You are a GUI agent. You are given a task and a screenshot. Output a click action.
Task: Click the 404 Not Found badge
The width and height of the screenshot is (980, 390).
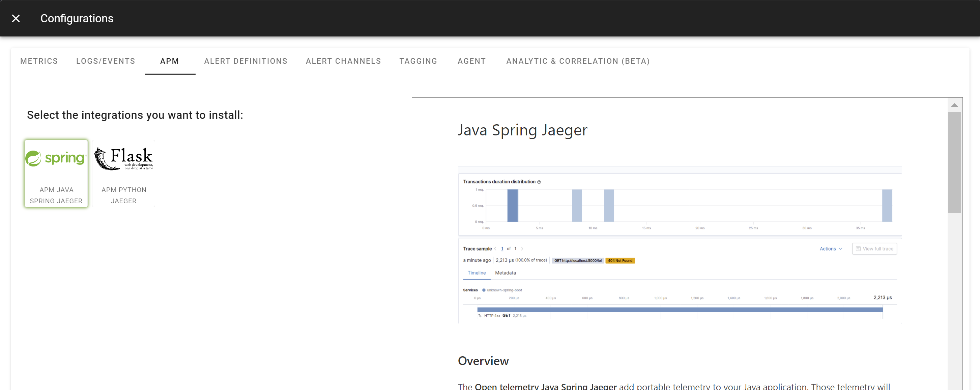[620, 261]
